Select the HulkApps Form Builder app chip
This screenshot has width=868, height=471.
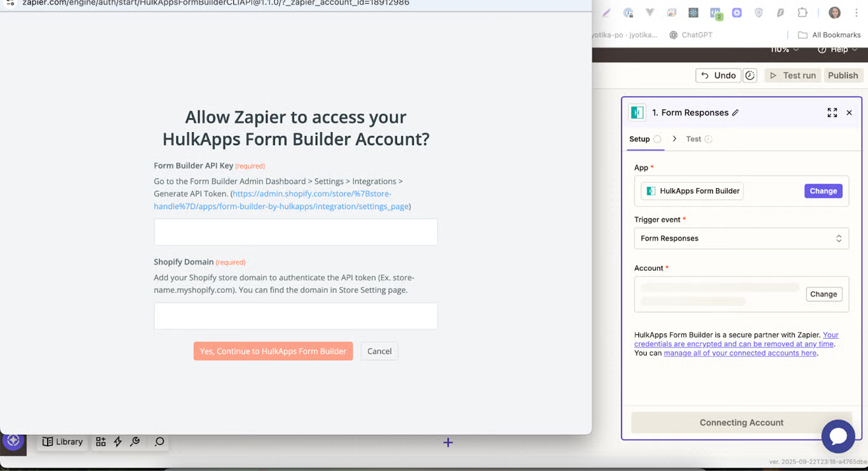(692, 191)
